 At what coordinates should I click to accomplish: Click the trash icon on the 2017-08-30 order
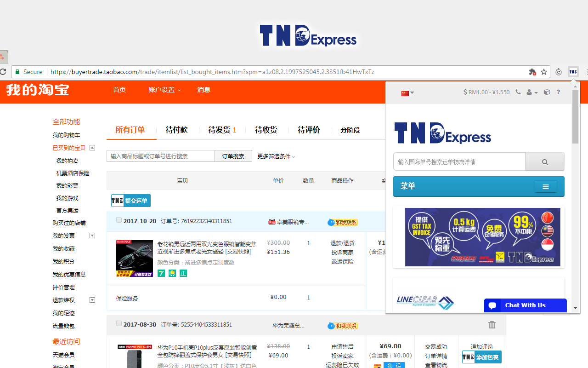click(x=492, y=325)
